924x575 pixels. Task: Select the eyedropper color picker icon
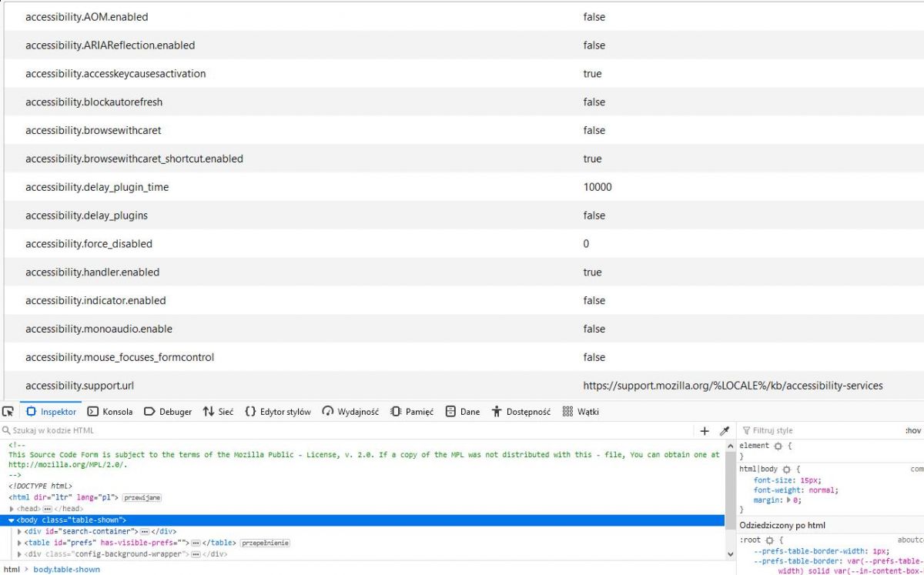tap(725, 431)
